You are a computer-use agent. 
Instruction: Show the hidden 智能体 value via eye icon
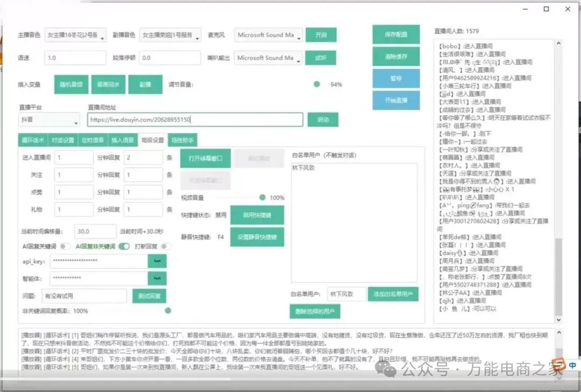[x=157, y=279]
